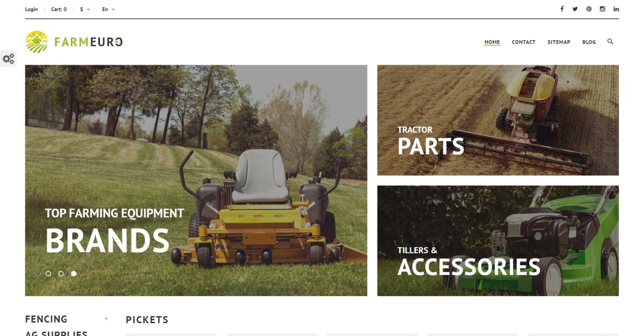Open the Cart: 0 link
Image resolution: width=644 pixels, height=336 pixels.
[59, 9]
